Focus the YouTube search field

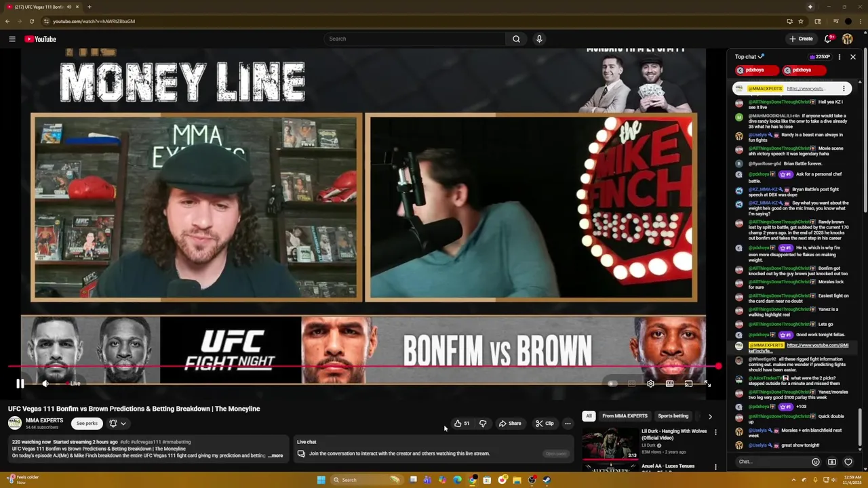tap(414, 39)
